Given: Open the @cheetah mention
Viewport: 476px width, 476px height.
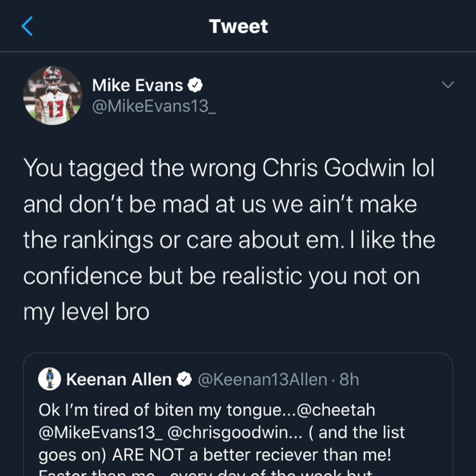Looking at the screenshot, I should [336, 410].
